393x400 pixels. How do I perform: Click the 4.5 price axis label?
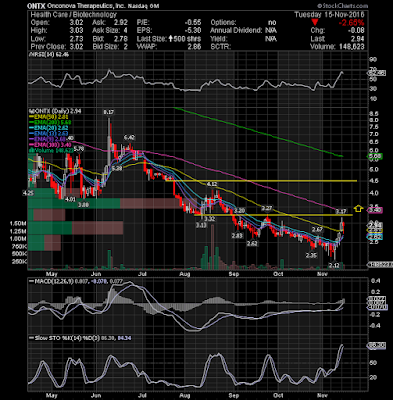click(374, 181)
